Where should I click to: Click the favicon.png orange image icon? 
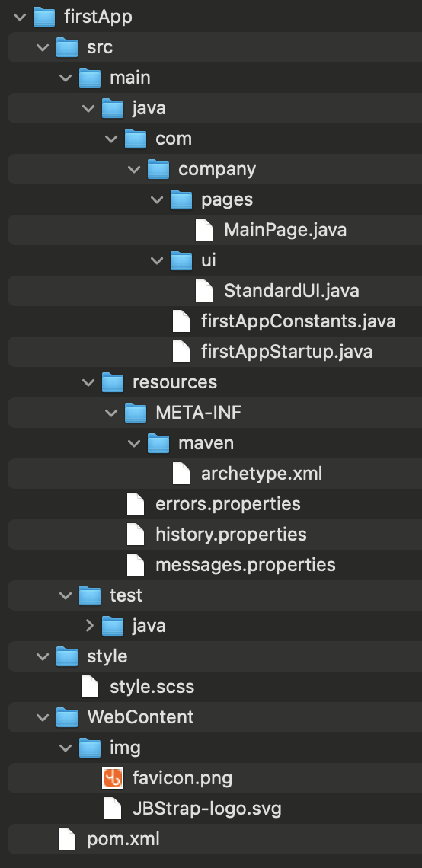pyautogui.click(x=113, y=778)
